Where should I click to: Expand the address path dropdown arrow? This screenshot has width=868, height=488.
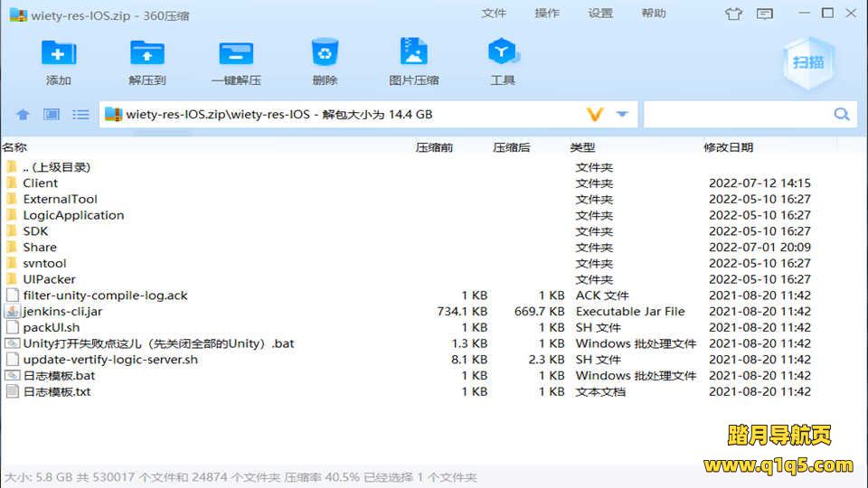(622, 114)
